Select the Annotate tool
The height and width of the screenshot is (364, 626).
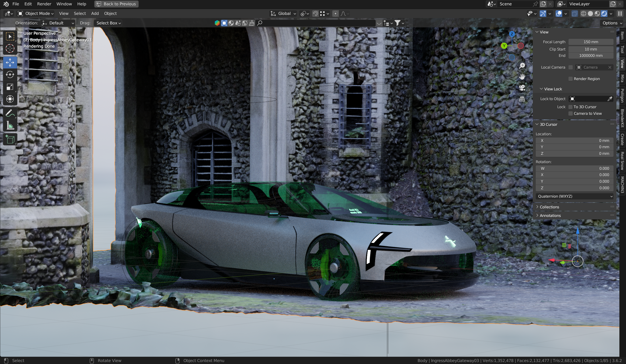pos(10,113)
